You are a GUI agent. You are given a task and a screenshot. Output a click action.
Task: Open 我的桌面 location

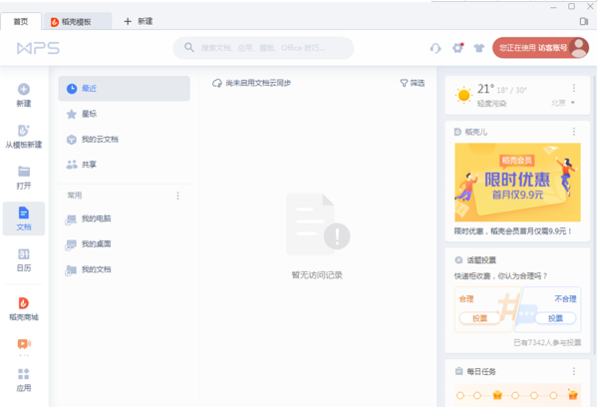click(x=124, y=244)
